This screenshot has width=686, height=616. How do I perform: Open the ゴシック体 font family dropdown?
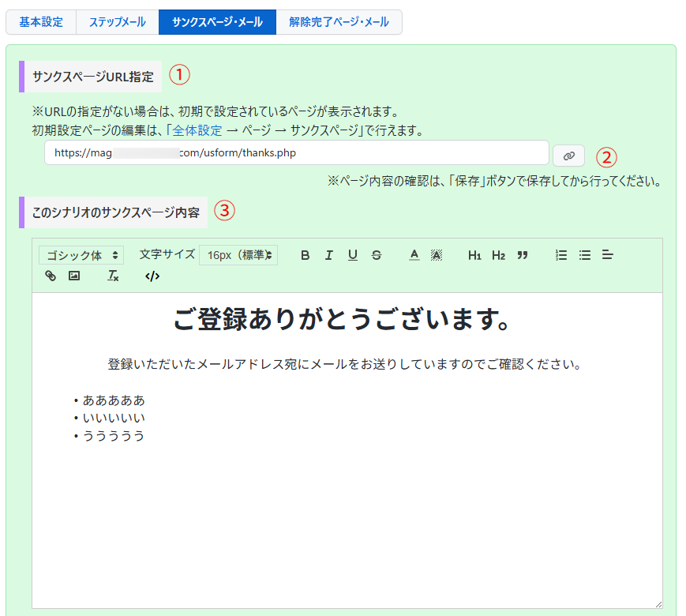point(82,255)
